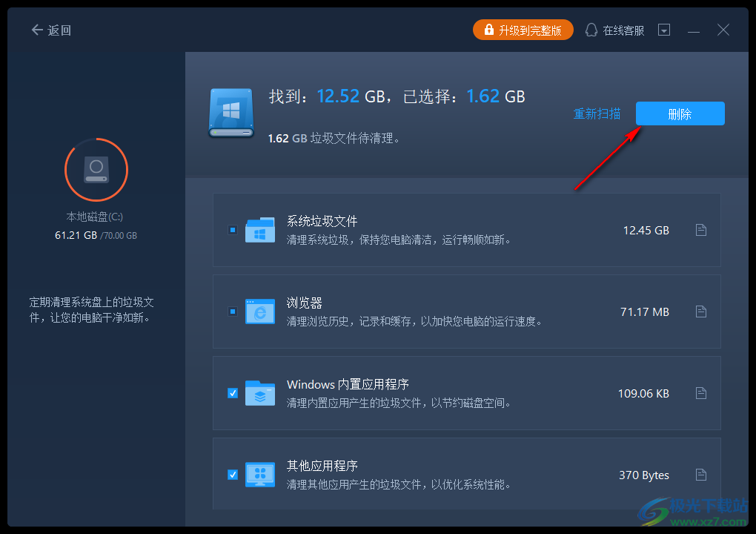756x534 pixels.
Task: Open the dropdown arrow beside 在线客服
Action: pyautogui.click(x=663, y=30)
